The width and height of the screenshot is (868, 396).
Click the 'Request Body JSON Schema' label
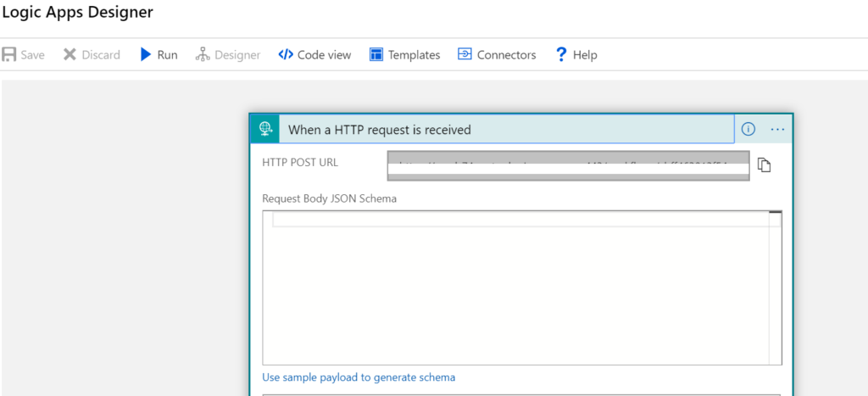click(x=330, y=198)
